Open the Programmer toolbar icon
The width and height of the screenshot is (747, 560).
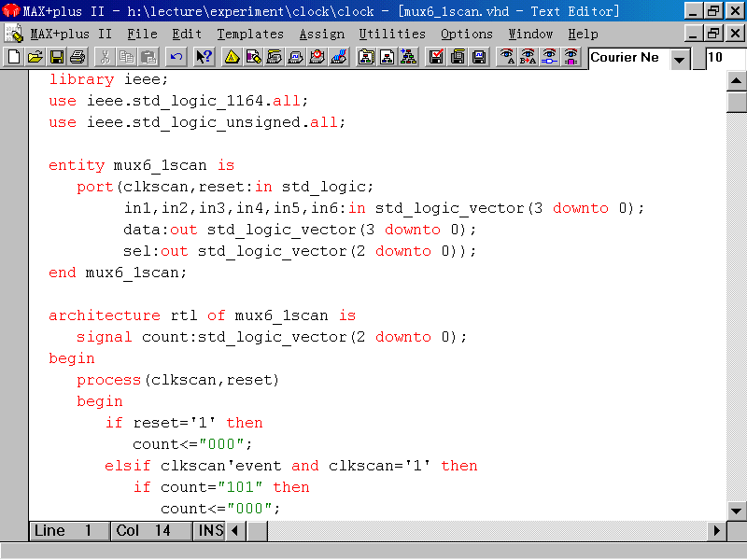click(339, 57)
